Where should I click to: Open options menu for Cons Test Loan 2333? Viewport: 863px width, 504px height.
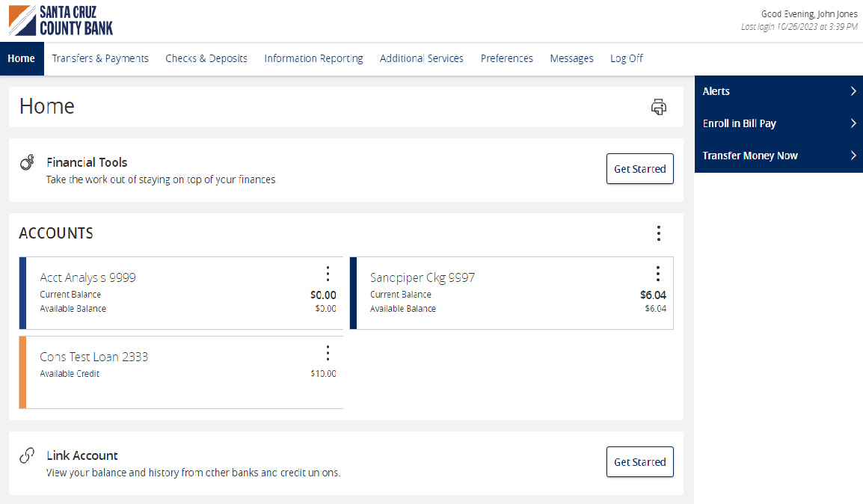328,352
